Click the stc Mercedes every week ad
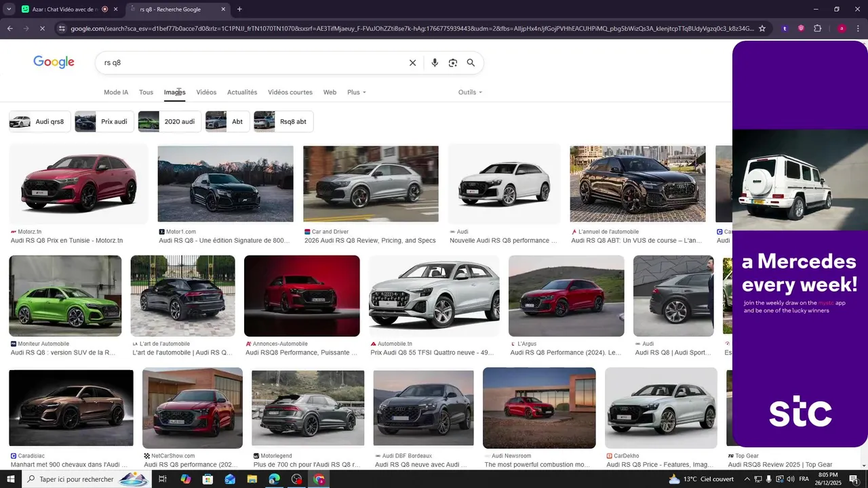 tap(800, 244)
